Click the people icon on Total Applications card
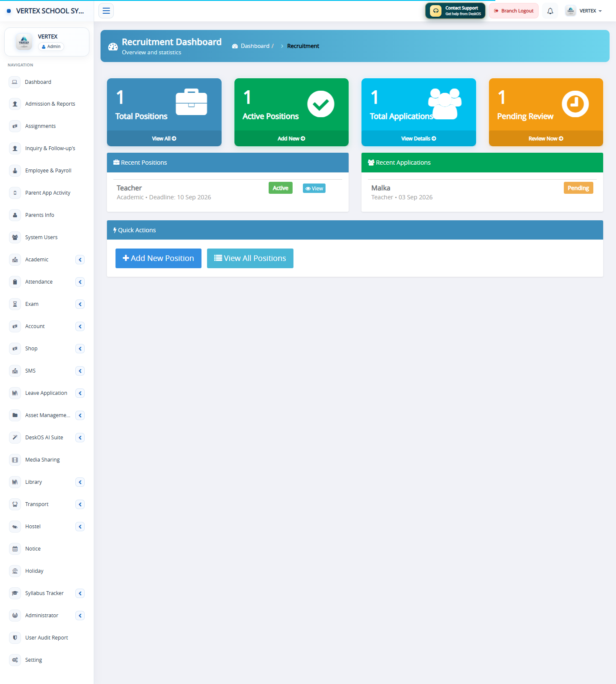Image resolution: width=616 pixels, height=684 pixels. click(x=445, y=104)
